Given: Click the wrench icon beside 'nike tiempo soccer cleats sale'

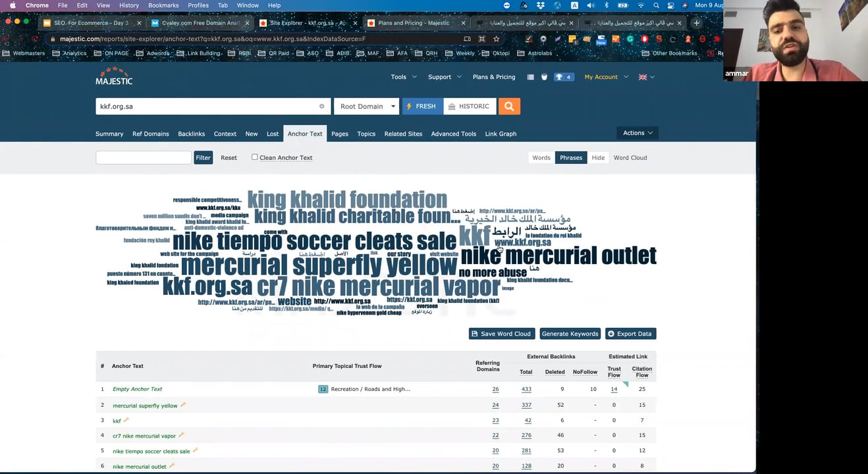Looking at the screenshot, I should click(195, 450).
